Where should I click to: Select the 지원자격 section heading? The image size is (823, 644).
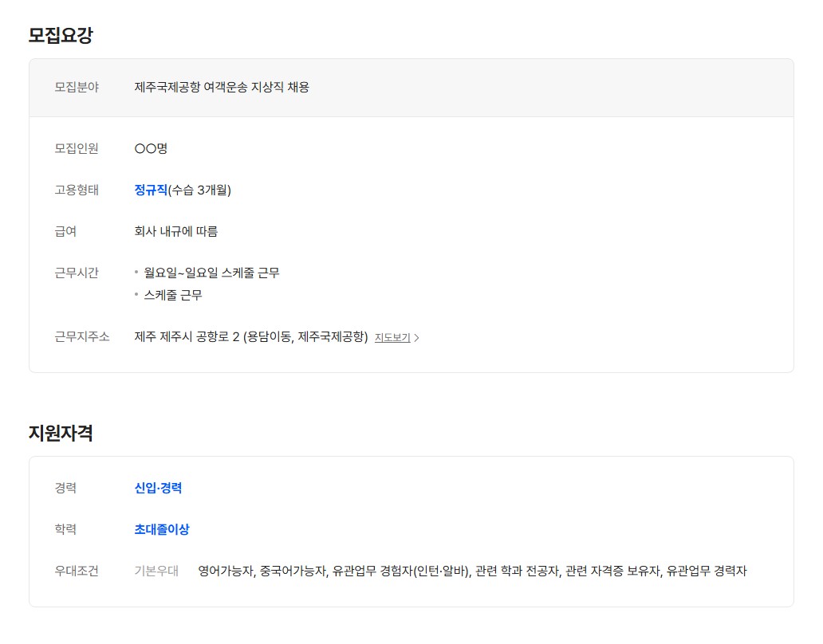[61, 433]
